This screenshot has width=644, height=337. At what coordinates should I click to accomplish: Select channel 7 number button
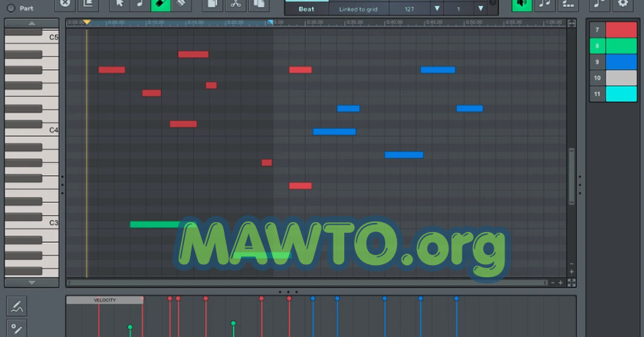point(597,30)
